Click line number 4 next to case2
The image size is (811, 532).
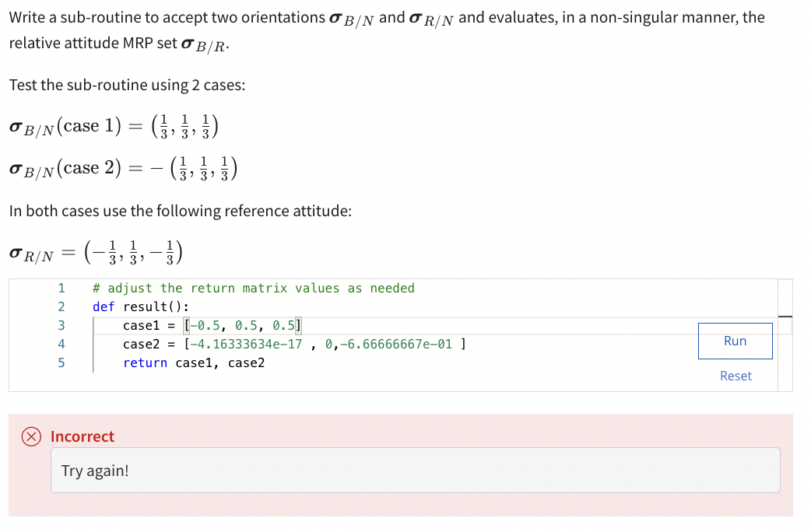[61, 344]
